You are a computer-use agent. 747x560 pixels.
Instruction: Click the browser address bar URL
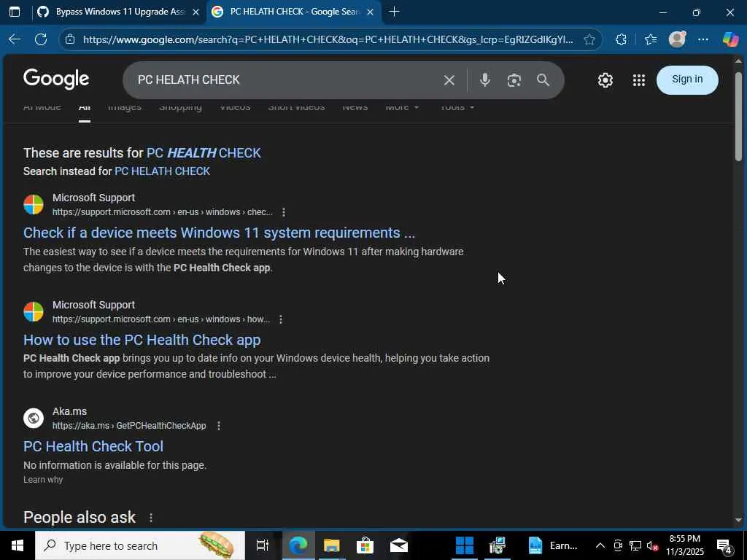pos(328,39)
